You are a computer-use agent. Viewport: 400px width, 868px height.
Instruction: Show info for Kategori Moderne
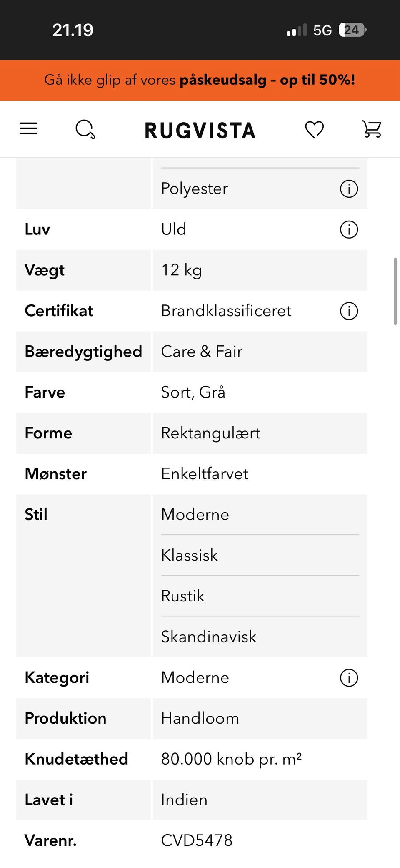point(349,678)
